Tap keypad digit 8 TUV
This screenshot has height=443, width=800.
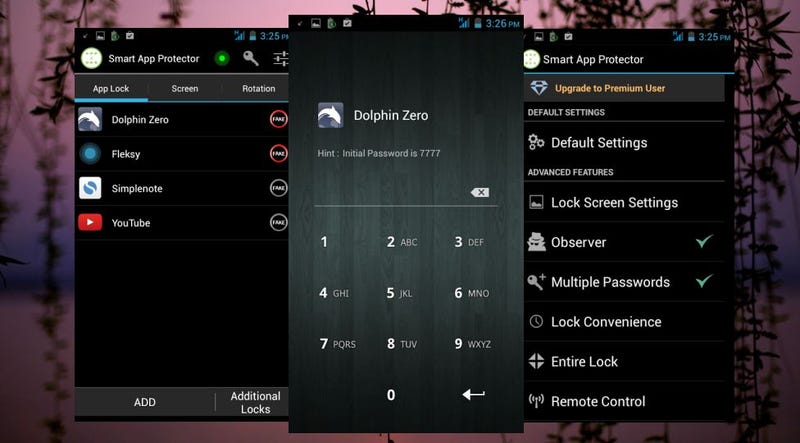click(x=402, y=344)
